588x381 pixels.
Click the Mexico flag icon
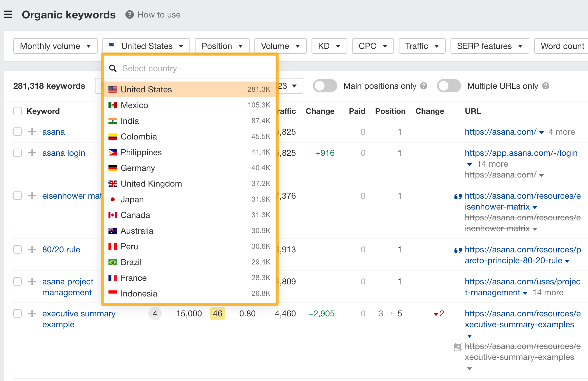coord(113,105)
